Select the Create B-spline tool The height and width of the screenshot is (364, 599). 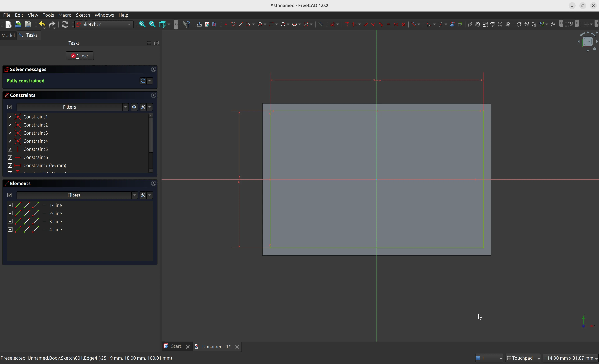[x=306, y=24]
